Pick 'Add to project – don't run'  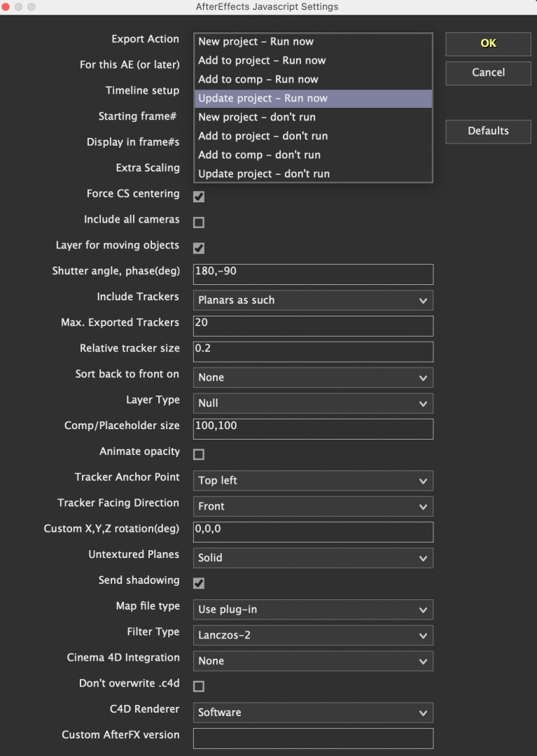[312, 136]
